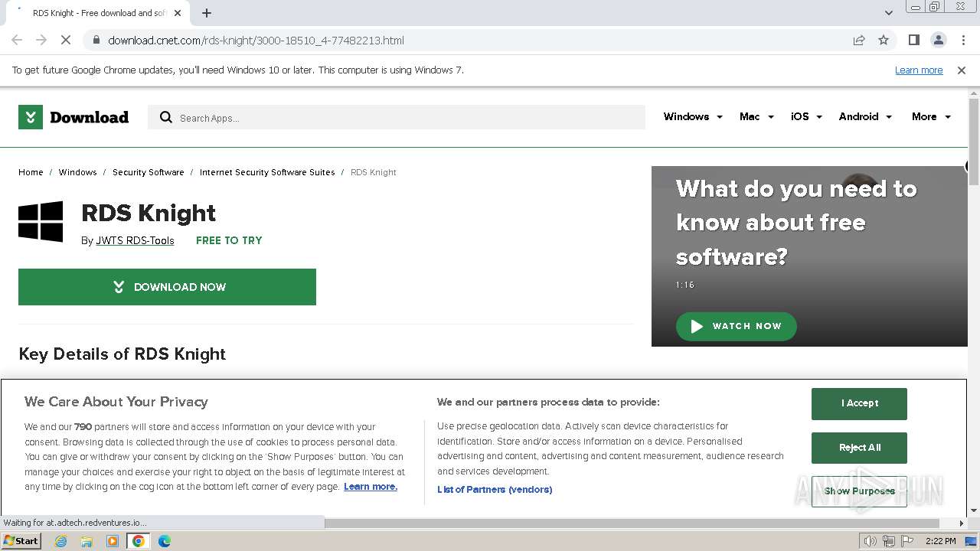Viewport: 980px width, 551px height.
Task: Click the 2:22 PM system clock
Action: 940,541
